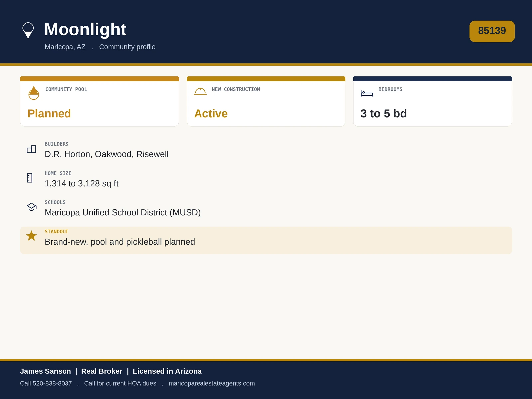Click the bed icon for Bedrooms
Image resolution: width=532 pixels, height=399 pixels.
[367, 94]
